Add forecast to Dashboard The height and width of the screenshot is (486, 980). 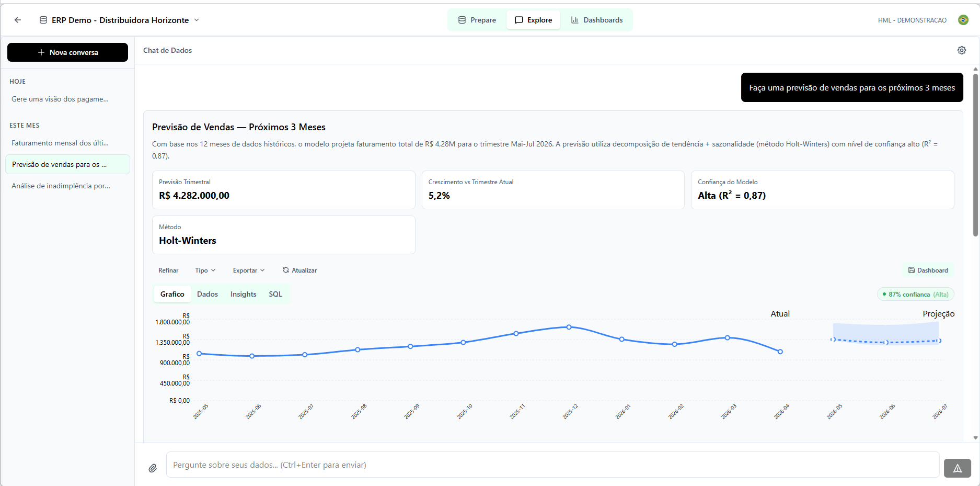(928, 270)
